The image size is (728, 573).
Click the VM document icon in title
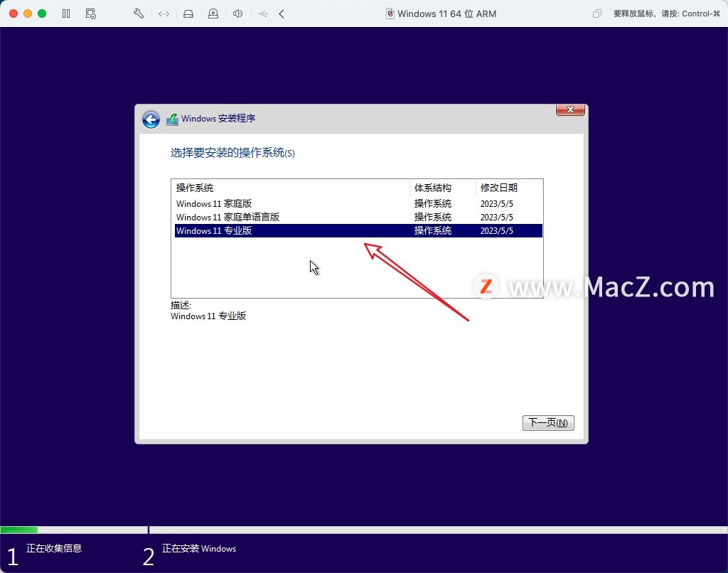click(x=390, y=14)
